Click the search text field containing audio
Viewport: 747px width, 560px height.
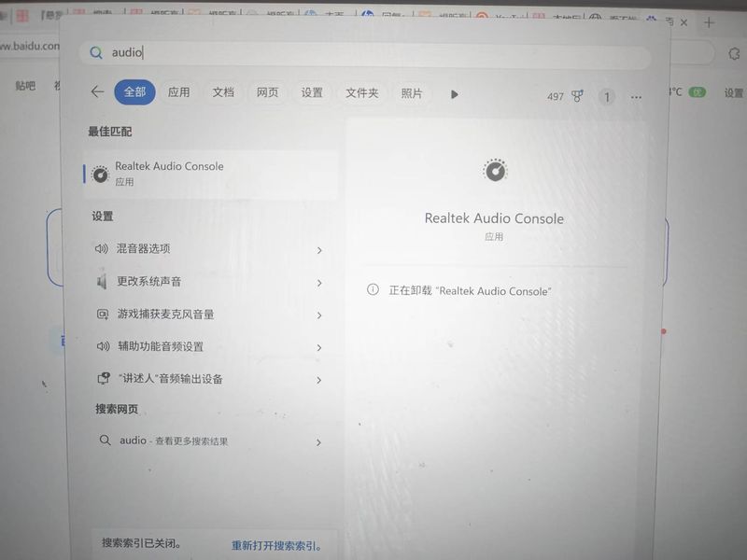coord(373,53)
